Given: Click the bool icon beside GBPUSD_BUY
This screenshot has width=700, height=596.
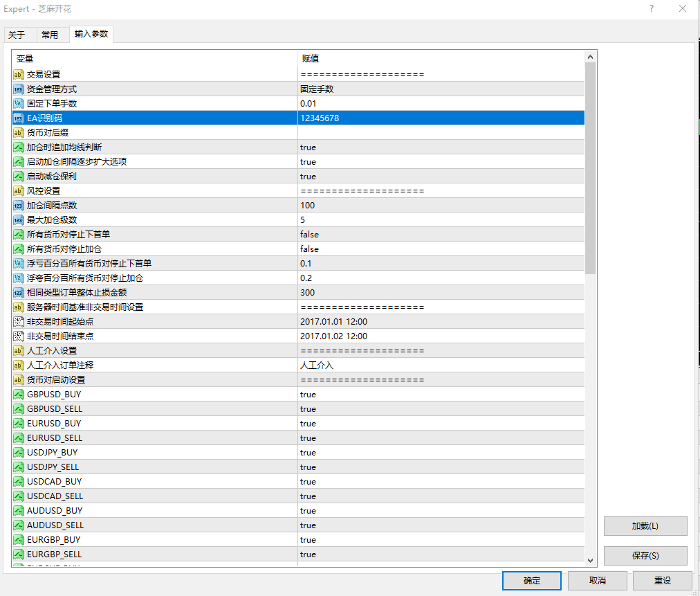Looking at the screenshot, I should click(x=18, y=395).
